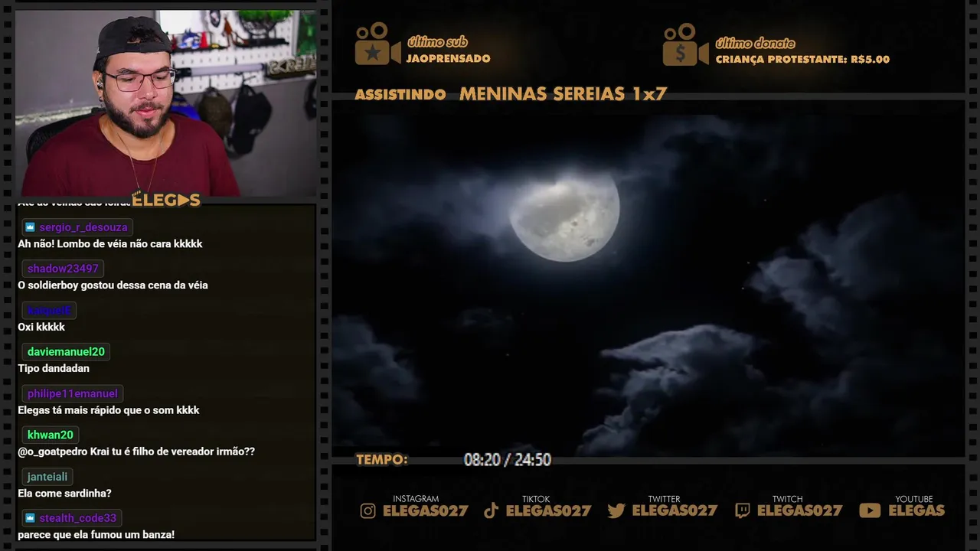Open chat user philipe11emanuel
Image resolution: width=980 pixels, height=551 pixels.
[x=73, y=393]
